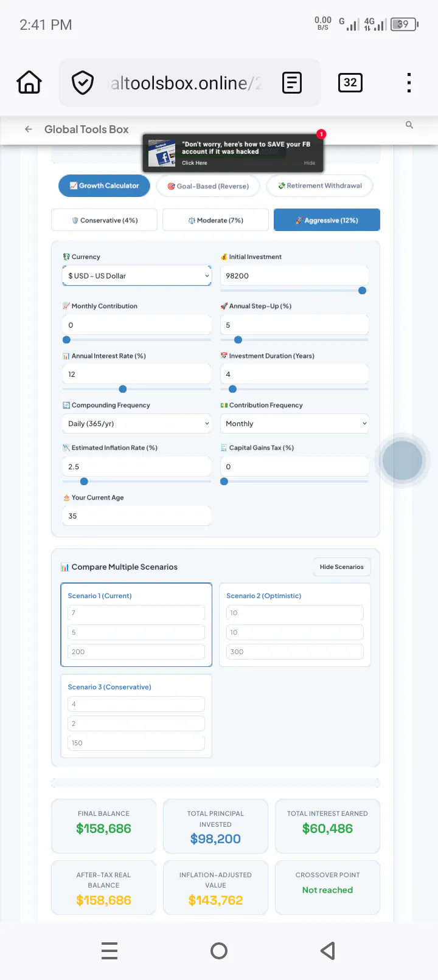Click Scenario 3 field showing 150
Viewport: 438px width, 980px height.
[x=136, y=743]
